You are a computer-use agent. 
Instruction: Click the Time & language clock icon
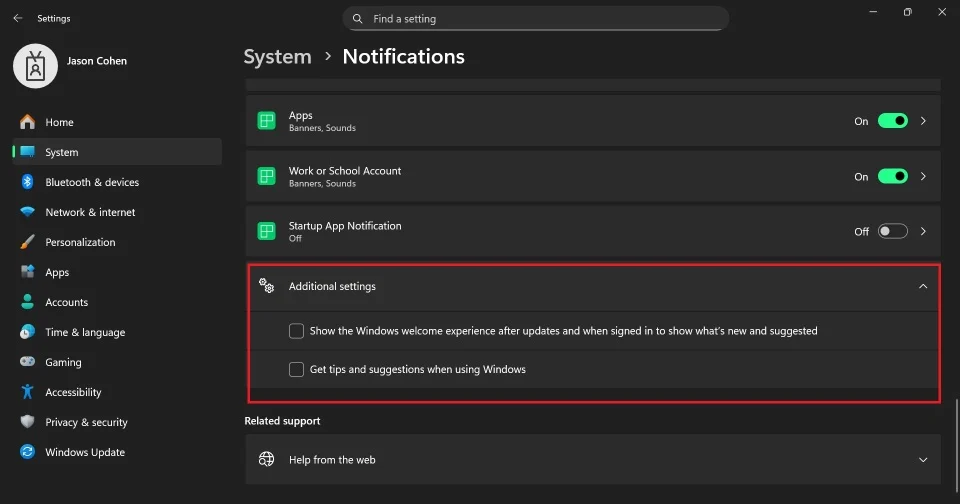pyautogui.click(x=28, y=332)
